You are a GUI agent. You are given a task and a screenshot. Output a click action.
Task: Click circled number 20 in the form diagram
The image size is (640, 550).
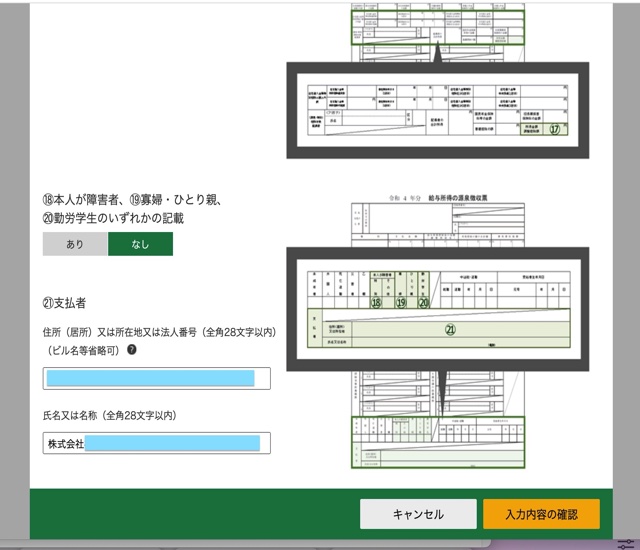coord(424,301)
